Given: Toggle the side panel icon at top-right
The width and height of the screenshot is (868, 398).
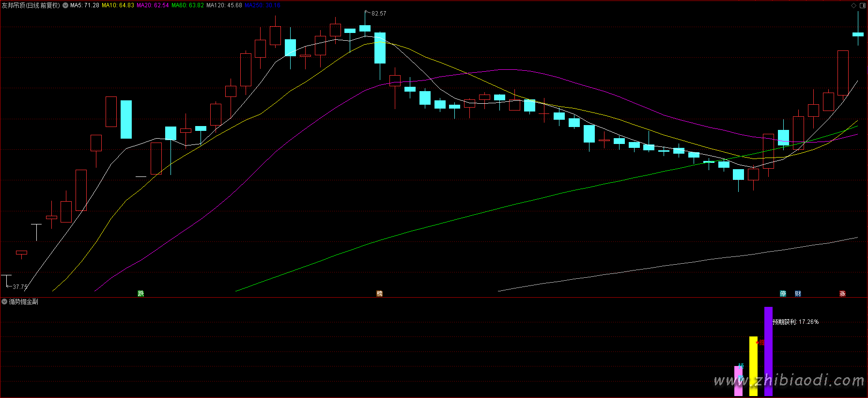Looking at the screenshot, I should [x=862, y=6].
